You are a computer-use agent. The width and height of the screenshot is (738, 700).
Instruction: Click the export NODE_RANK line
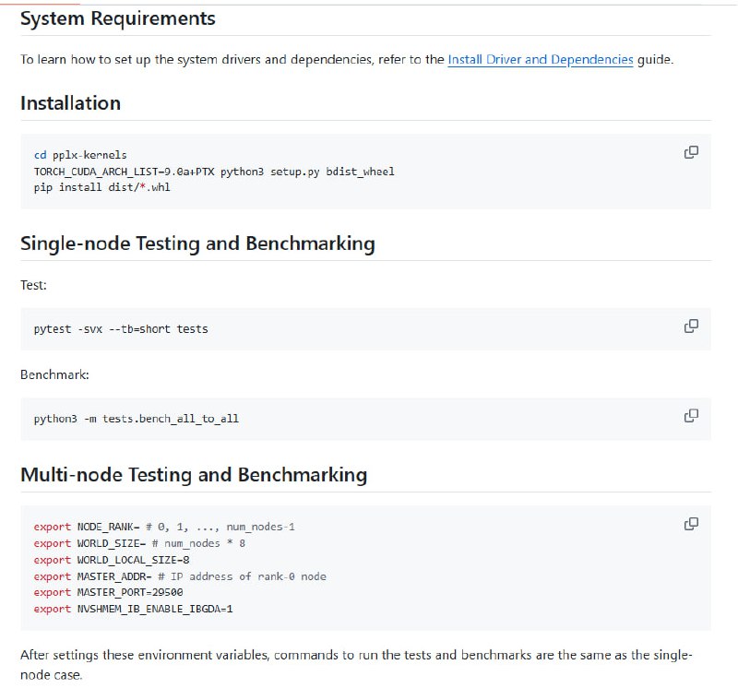tap(164, 527)
